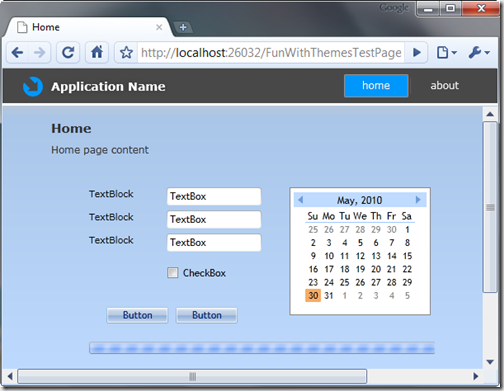Viewport: 504px width, 391px height.
Task: Close the Home browser tab
Action: click(x=159, y=27)
